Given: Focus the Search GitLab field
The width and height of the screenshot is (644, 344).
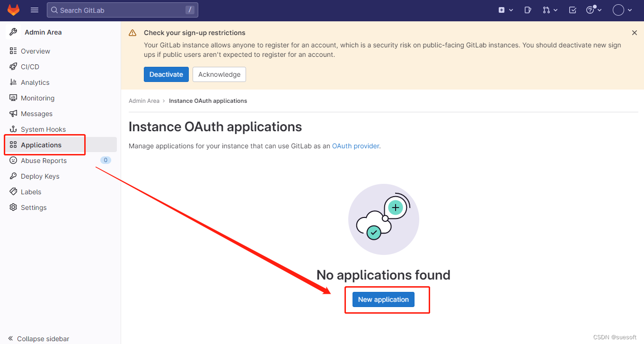Looking at the screenshot, I should 122,10.
